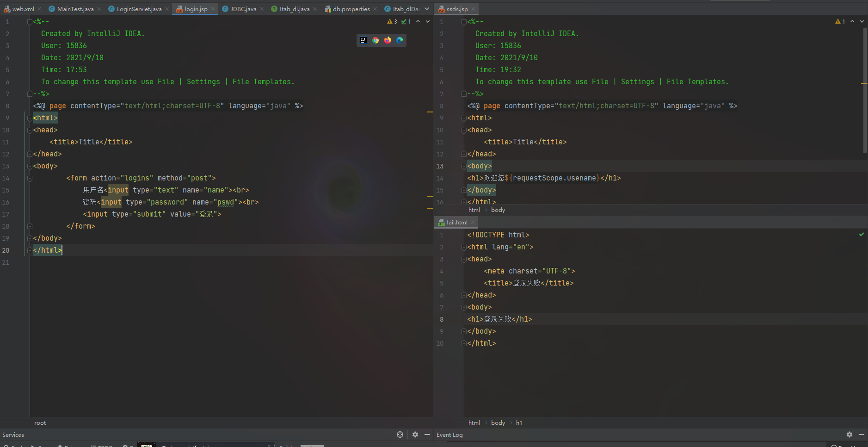Go to previous highlighted error in ssds.jsp
The height and width of the screenshot is (447, 868).
tap(852, 21)
